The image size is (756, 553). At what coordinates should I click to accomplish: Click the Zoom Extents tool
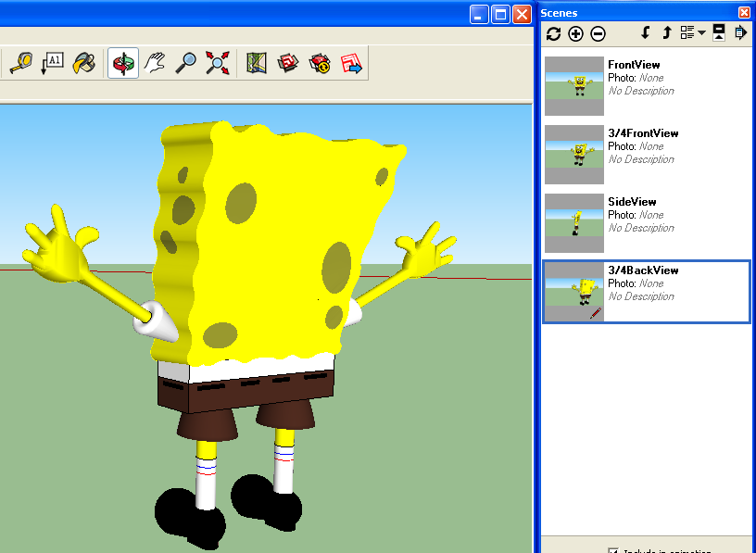pyautogui.click(x=218, y=63)
